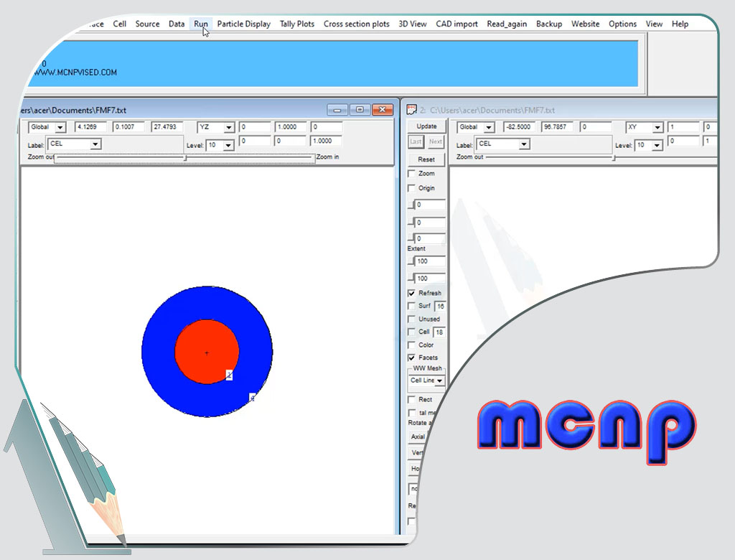The image size is (735, 560).
Task: Toggle the Facets checkbox off
Action: coord(411,358)
